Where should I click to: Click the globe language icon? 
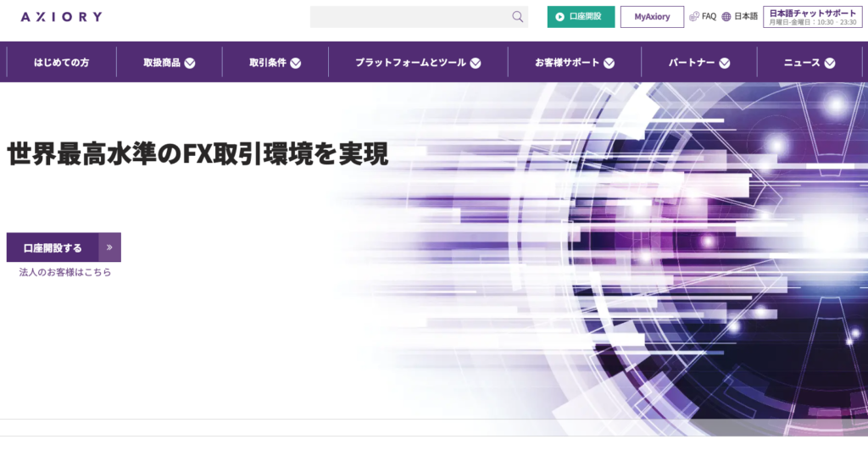726,17
